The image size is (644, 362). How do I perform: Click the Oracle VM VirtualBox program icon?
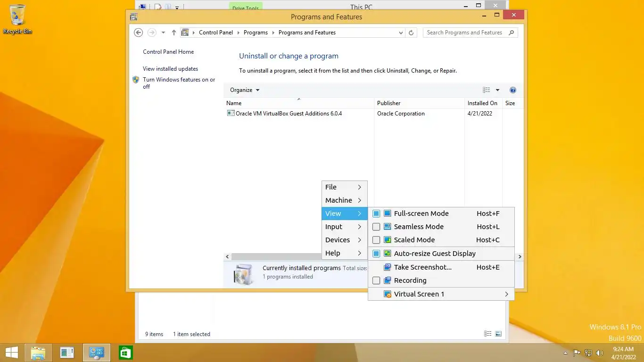231,113
